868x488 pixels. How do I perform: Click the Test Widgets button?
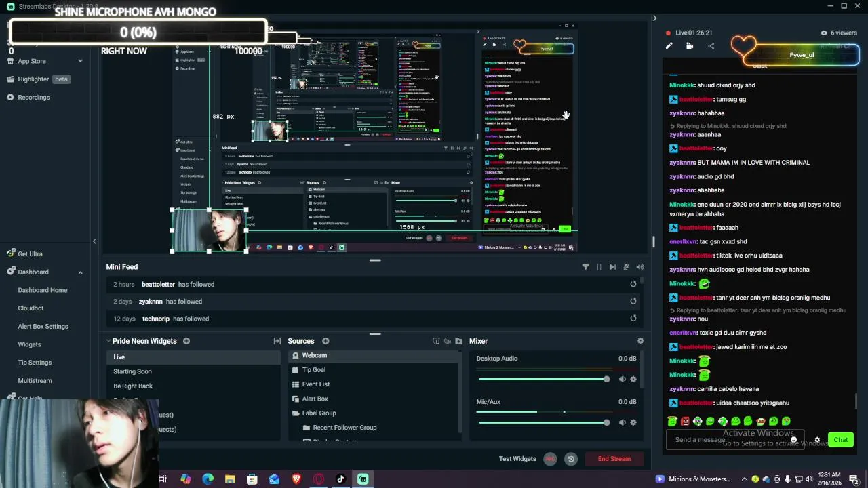pyautogui.click(x=517, y=459)
